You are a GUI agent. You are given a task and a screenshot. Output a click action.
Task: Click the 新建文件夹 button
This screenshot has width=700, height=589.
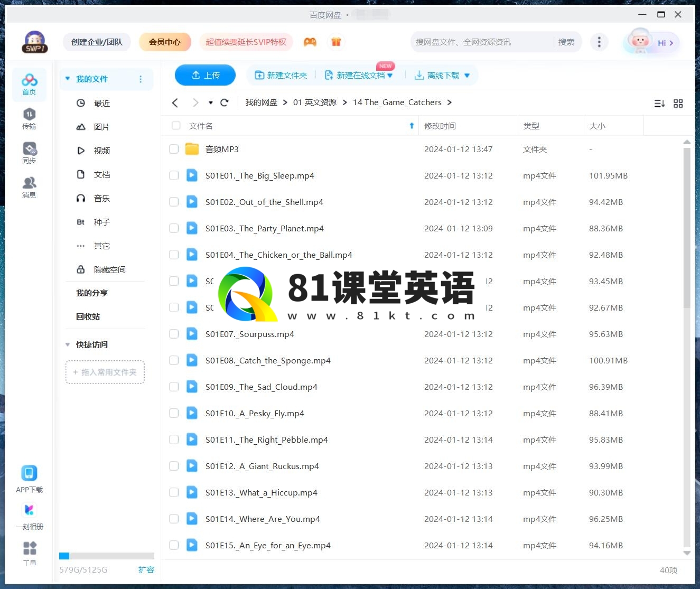pyautogui.click(x=281, y=75)
